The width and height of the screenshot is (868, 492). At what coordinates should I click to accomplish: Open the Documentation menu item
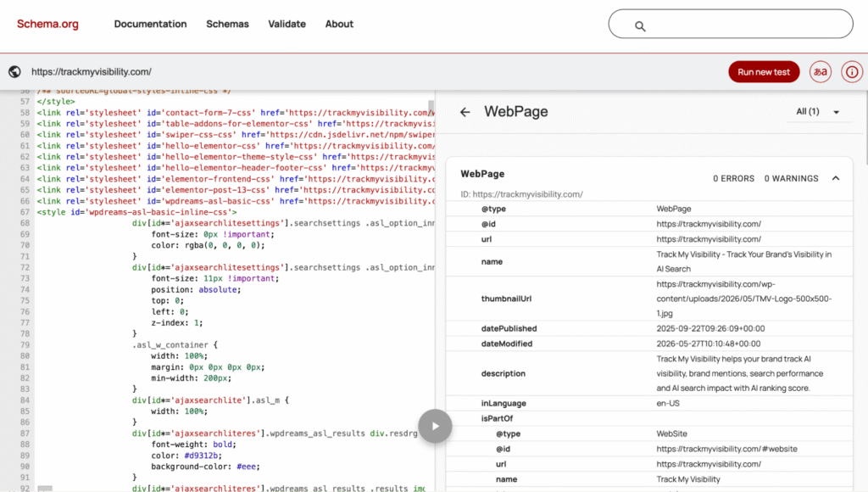150,24
